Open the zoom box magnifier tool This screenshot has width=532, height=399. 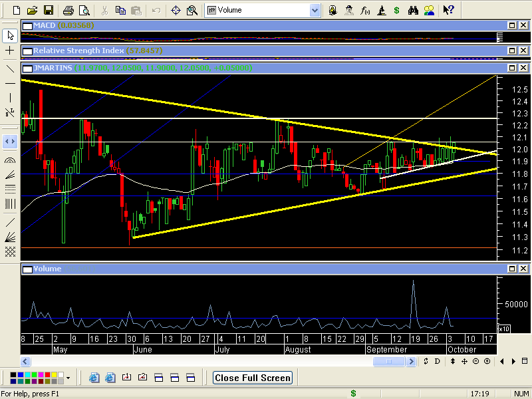click(x=192, y=11)
